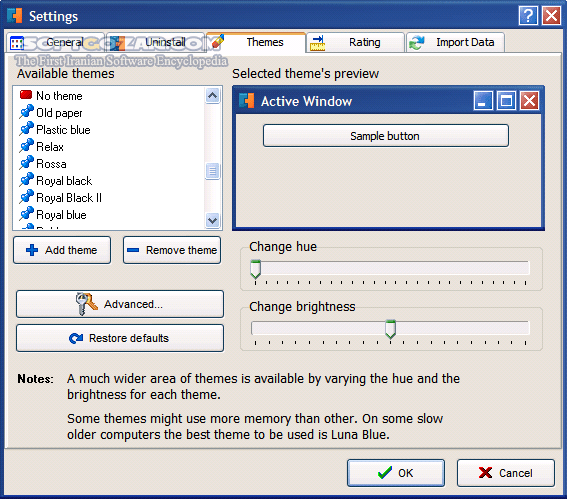Click the Settings title bar app icon
The height and width of the screenshot is (499, 567).
15,16
